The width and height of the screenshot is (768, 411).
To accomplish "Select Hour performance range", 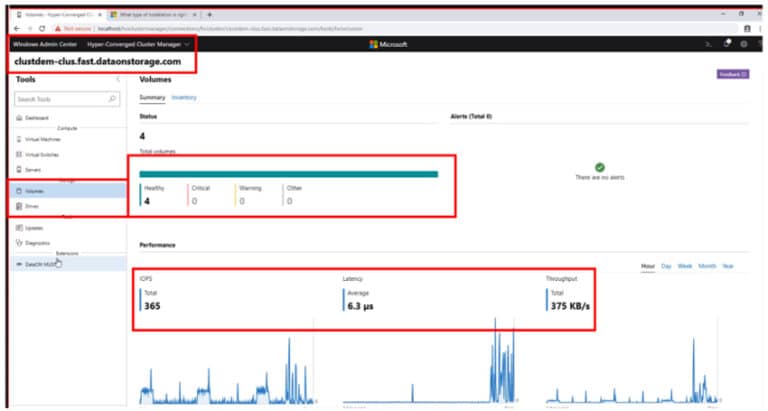I will pyautogui.click(x=648, y=266).
